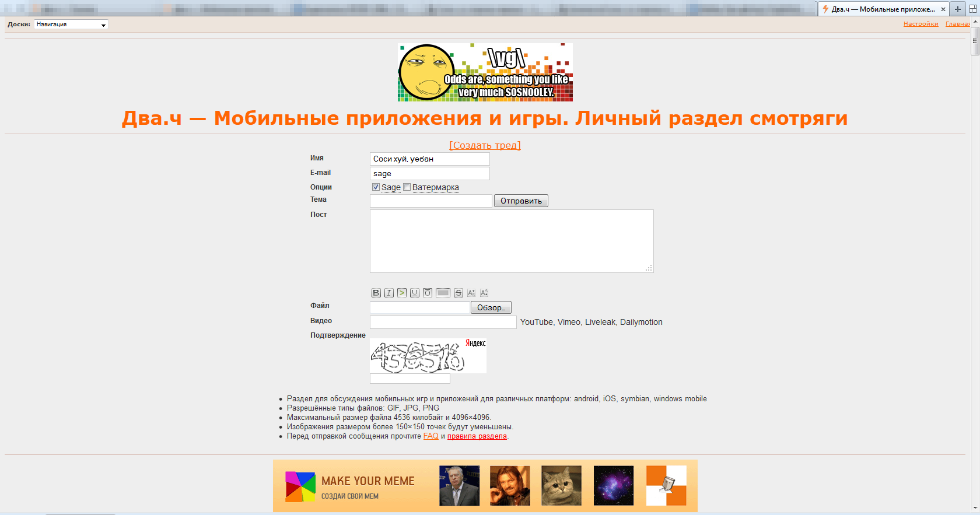Screen dimensions: 980x515
Task: Click the MAKE YOUR MEME banner text
Action: coord(368,481)
